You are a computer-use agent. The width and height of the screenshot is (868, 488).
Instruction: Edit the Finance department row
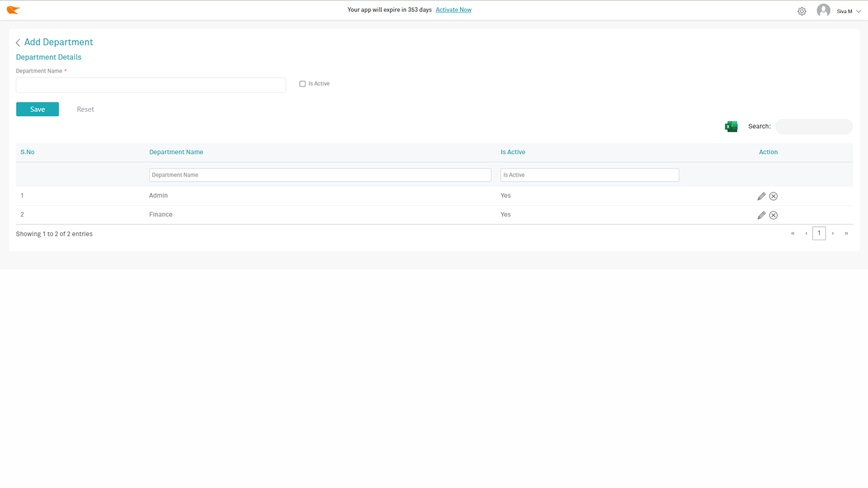point(761,215)
